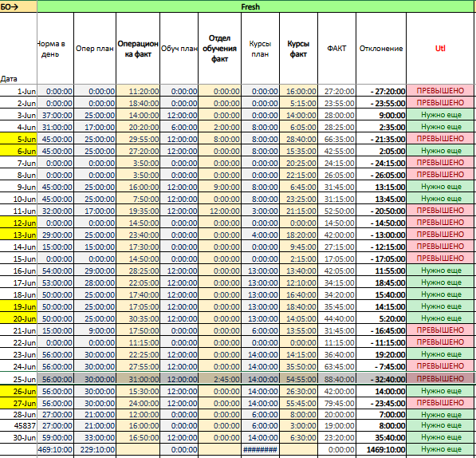Select the yellow 12-Jun date cell
476x458 pixels.
tap(18, 223)
